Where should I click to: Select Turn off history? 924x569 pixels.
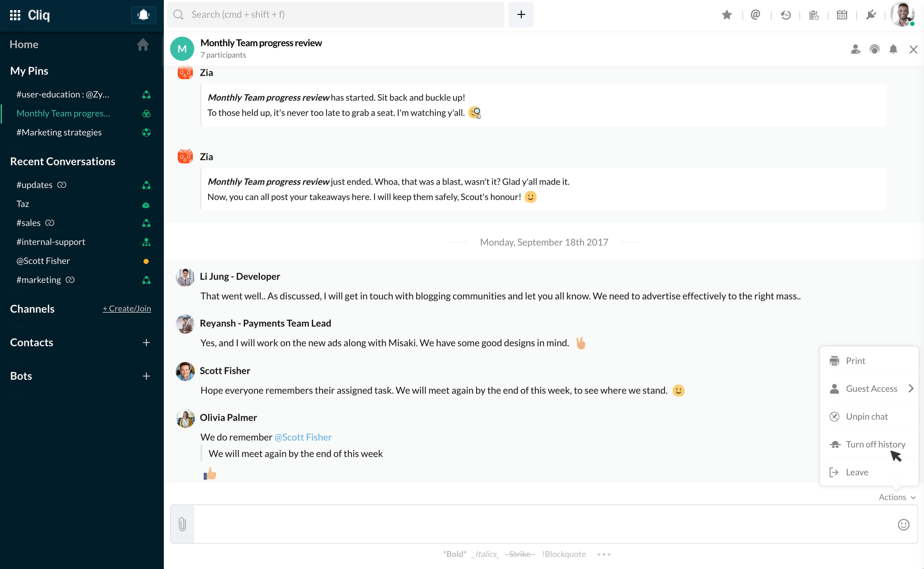869,444
